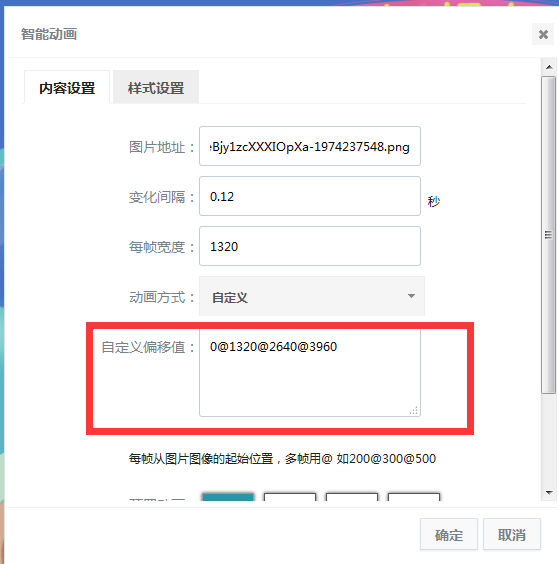Close the 智能动画 dialog with the X icon
This screenshot has height=564, width=559.
click(x=543, y=35)
